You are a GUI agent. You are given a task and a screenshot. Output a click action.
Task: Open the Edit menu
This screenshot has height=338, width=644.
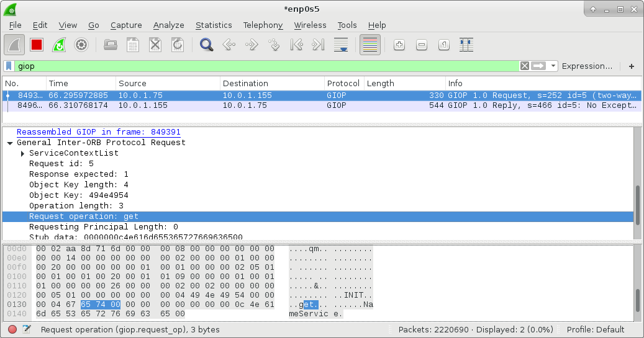pyautogui.click(x=40, y=25)
